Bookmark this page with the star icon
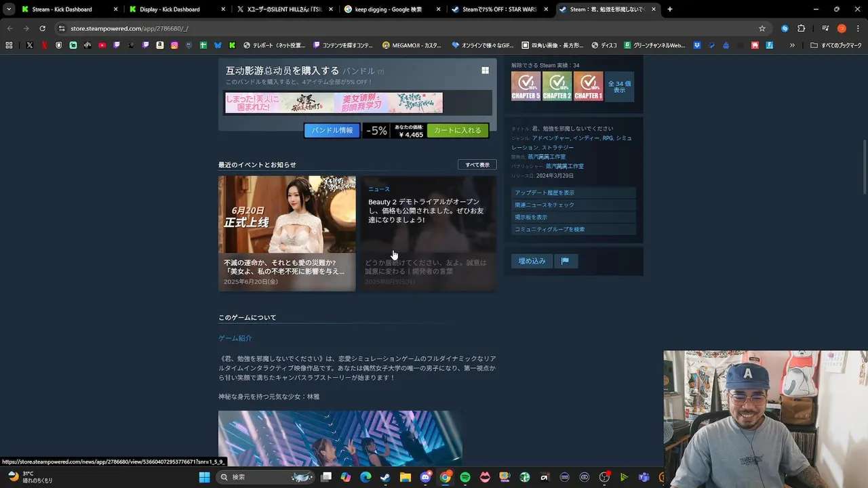 pos(762,28)
